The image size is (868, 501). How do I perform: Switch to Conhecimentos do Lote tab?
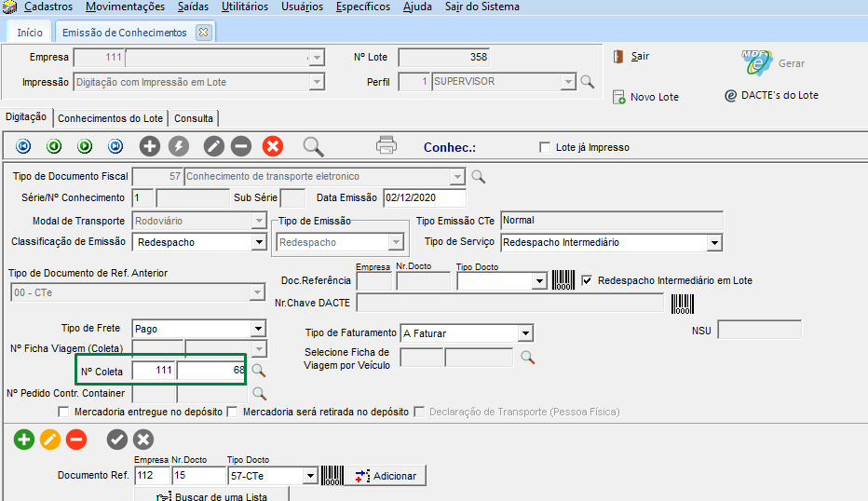coord(110,118)
